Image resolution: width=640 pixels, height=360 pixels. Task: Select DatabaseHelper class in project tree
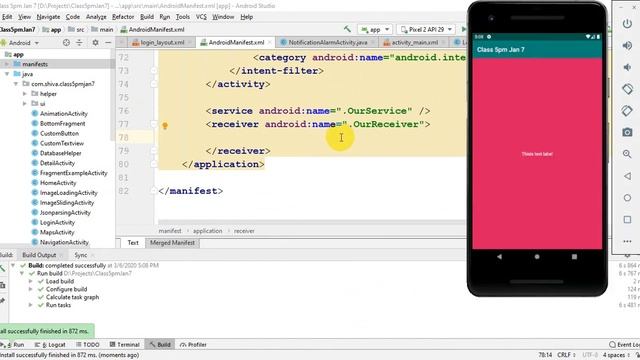(60, 153)
